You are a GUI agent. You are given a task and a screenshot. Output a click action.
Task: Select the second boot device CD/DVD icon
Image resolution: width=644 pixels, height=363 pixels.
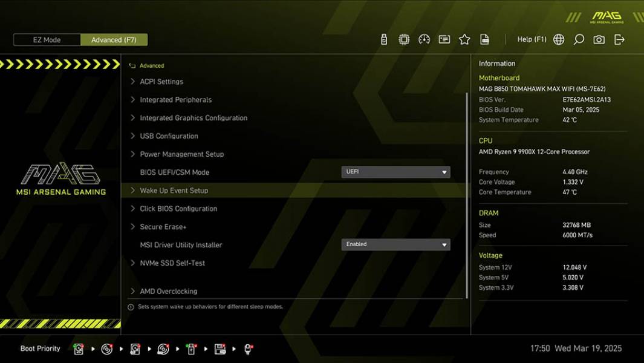click(107, 349)
